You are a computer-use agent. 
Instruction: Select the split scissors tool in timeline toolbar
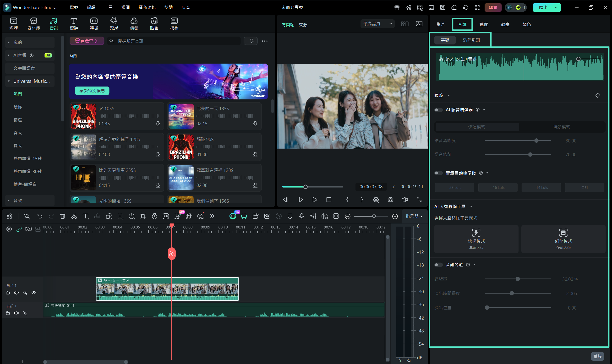74,216
